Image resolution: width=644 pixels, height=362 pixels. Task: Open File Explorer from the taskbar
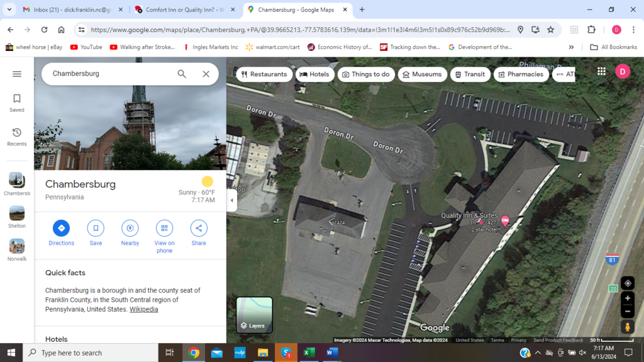(263, 353)
